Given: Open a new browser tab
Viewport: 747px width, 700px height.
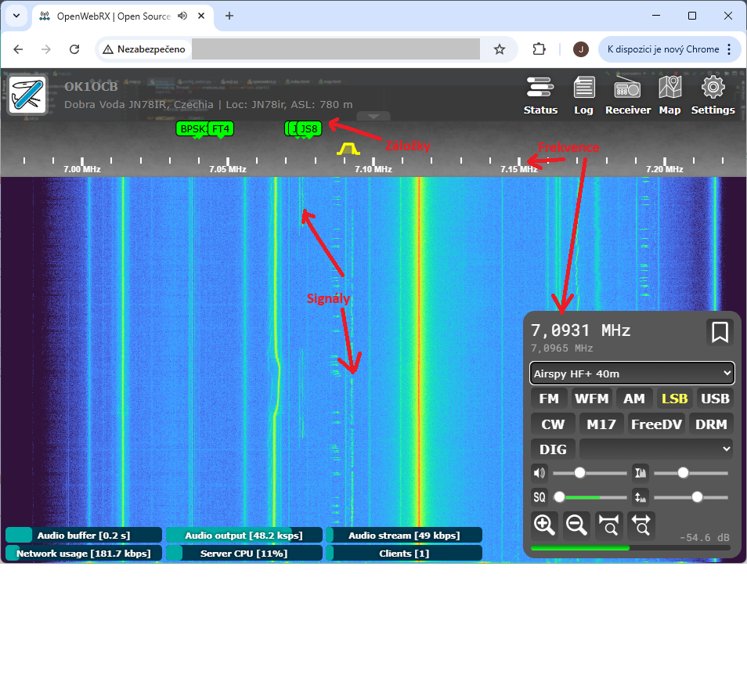Looking at the screenshot, I should pyautogui.click(x=229, y=16).
